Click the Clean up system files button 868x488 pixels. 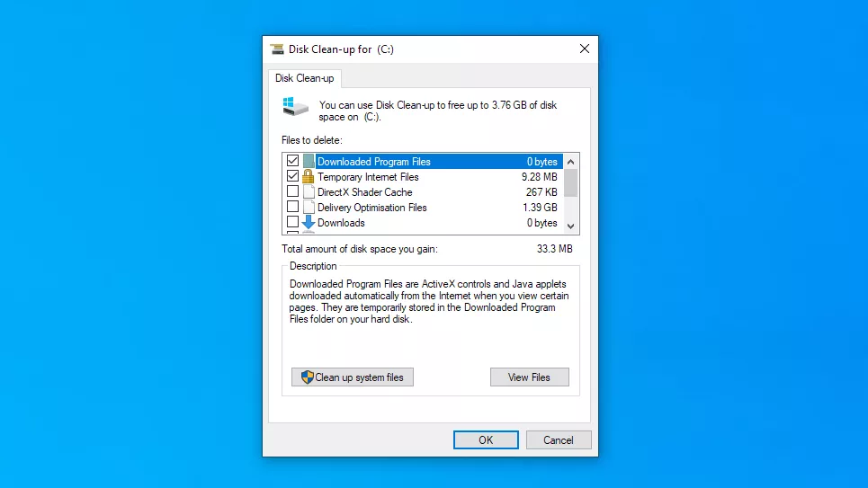pos(353,377)
